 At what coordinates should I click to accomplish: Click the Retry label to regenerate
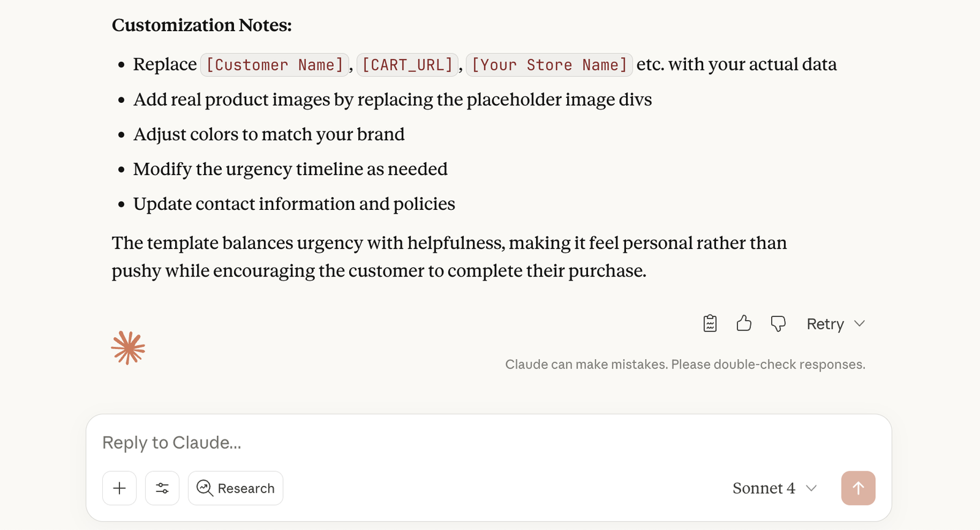tap(824, 324)
